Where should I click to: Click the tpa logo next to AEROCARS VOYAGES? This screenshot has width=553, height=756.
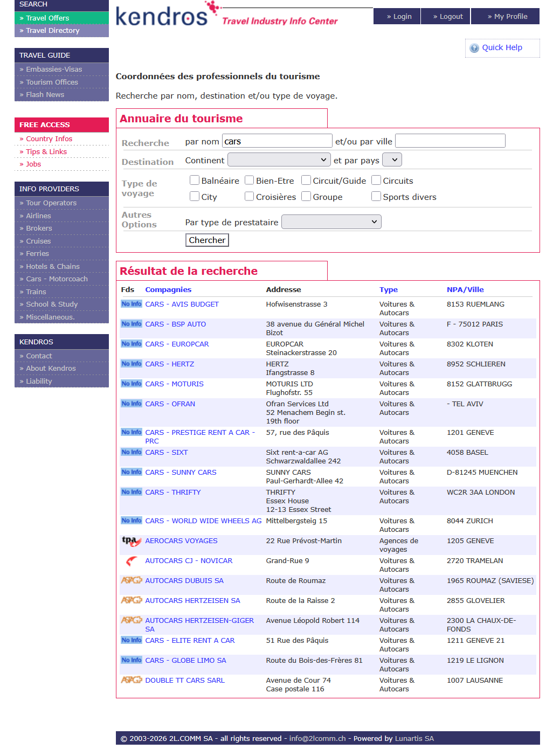click(132, 541)
